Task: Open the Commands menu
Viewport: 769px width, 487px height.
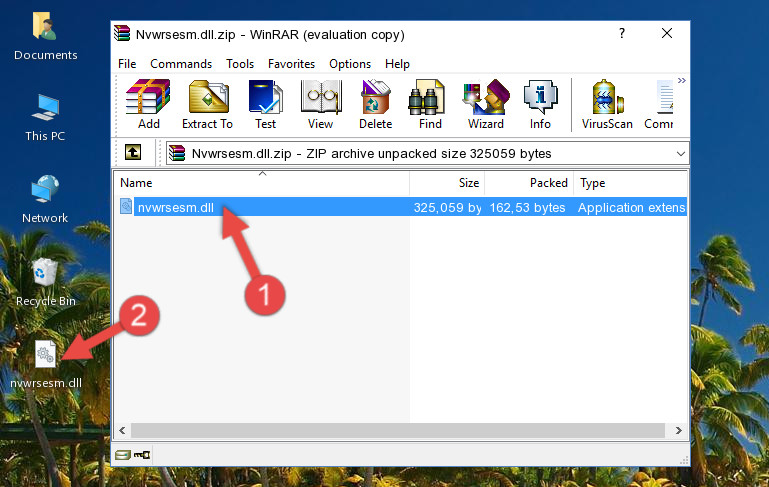Action: point(181,64)
